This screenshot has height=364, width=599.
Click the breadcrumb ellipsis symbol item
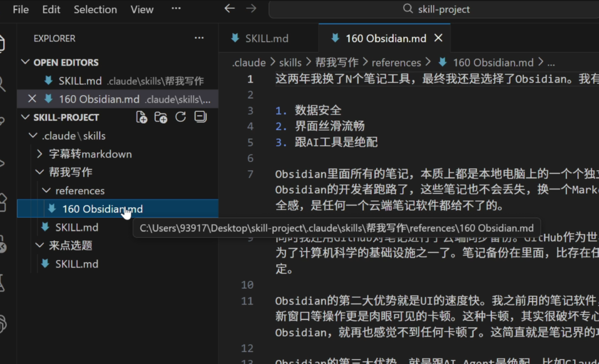[x=551, y=63]
